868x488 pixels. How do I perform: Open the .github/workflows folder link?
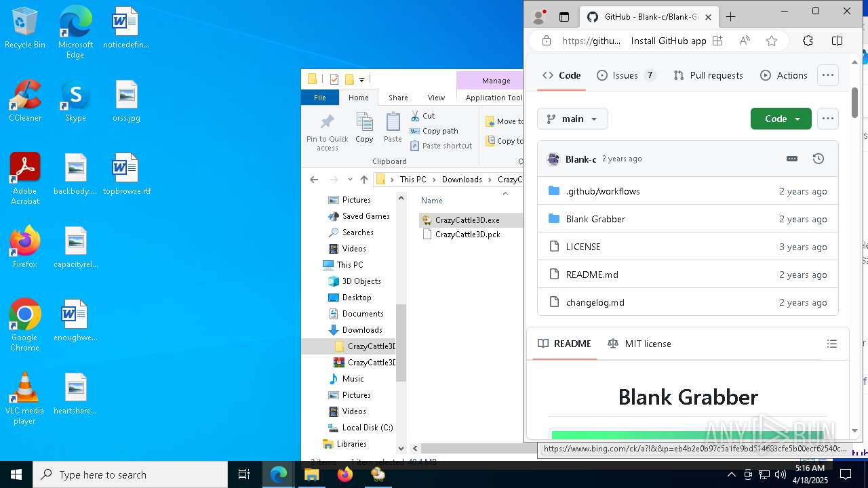[x=603, y=191]
